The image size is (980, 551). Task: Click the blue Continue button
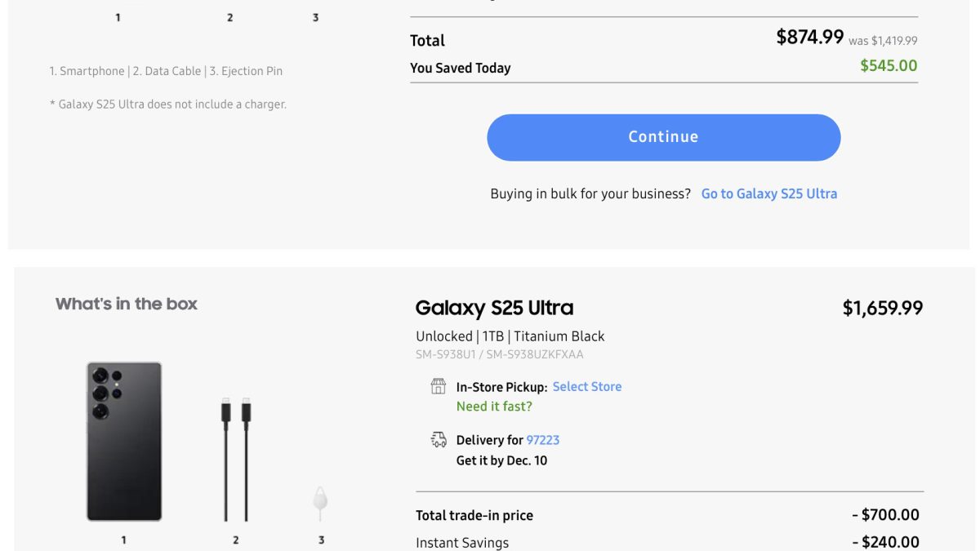[x=663, y=137]
